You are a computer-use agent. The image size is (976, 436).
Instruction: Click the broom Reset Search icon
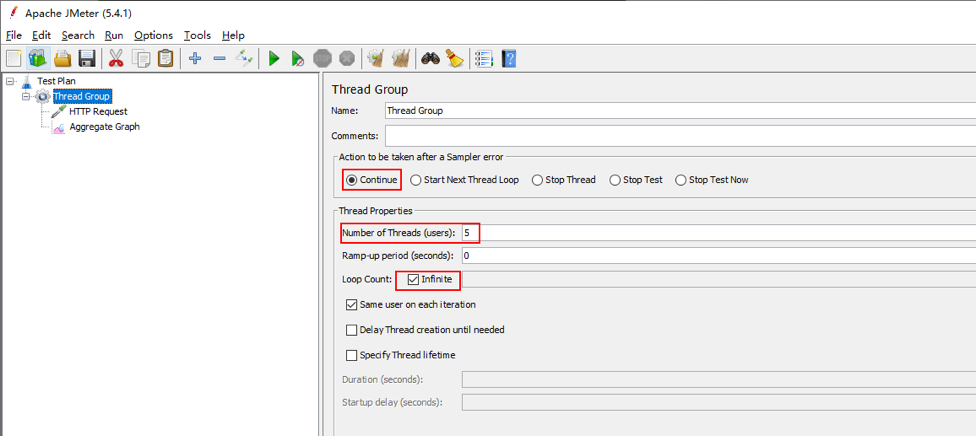[455, 59]
